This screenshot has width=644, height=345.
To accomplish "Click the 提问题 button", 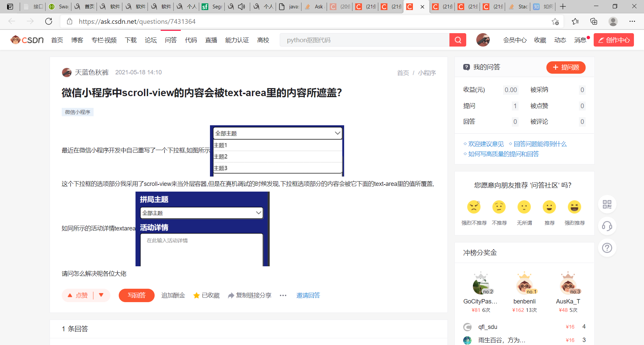I will coord(566,67).
